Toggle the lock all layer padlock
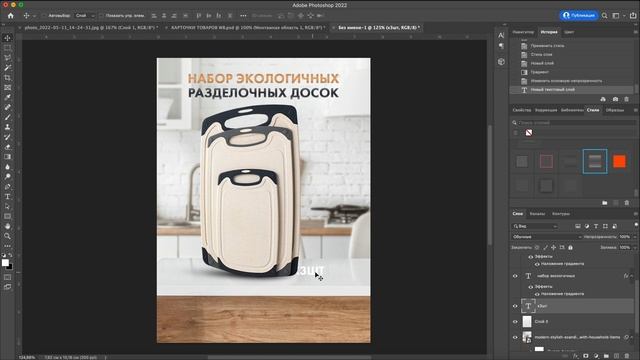Screen dimensions: 640x360 [571, 247]
